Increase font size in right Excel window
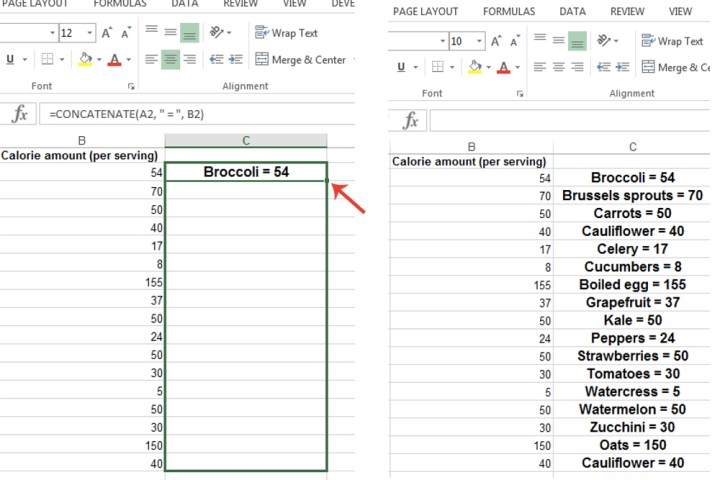Viewport: 720px width, 480px height. point(496,41)
